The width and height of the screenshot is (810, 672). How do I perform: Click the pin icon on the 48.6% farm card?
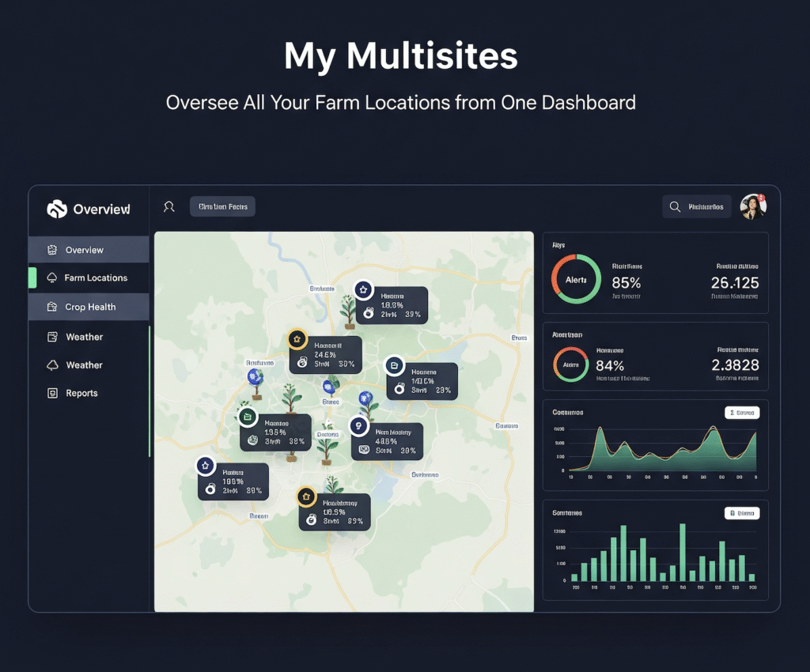[359, 426]
